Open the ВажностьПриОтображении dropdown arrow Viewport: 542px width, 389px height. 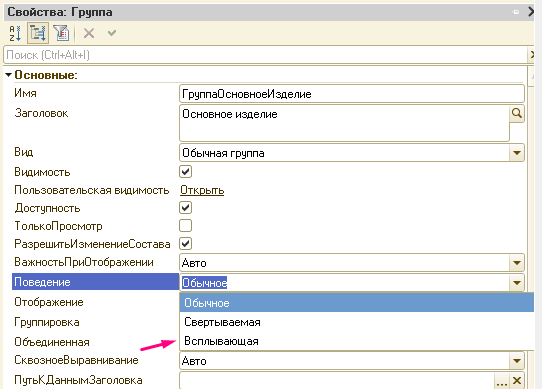tap(517, 263)
